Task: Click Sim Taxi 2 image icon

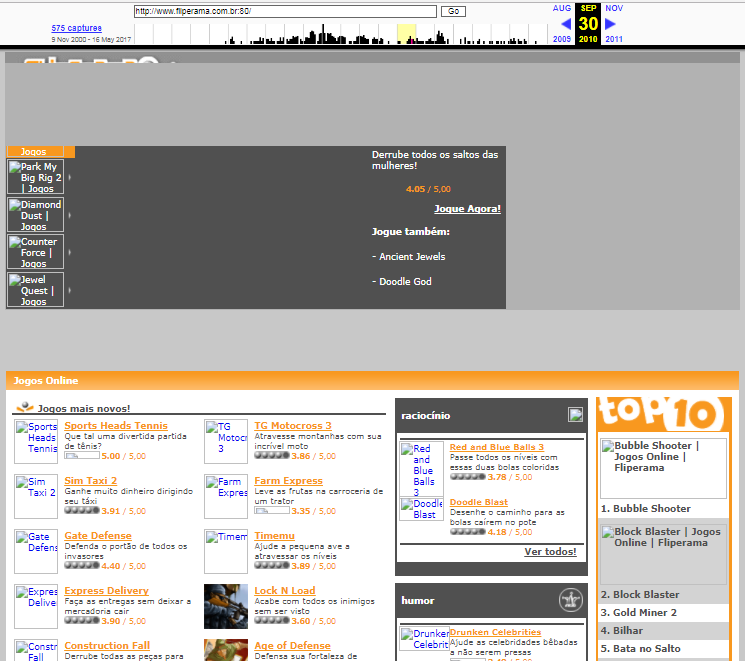Action: click(x=36, y=497)
